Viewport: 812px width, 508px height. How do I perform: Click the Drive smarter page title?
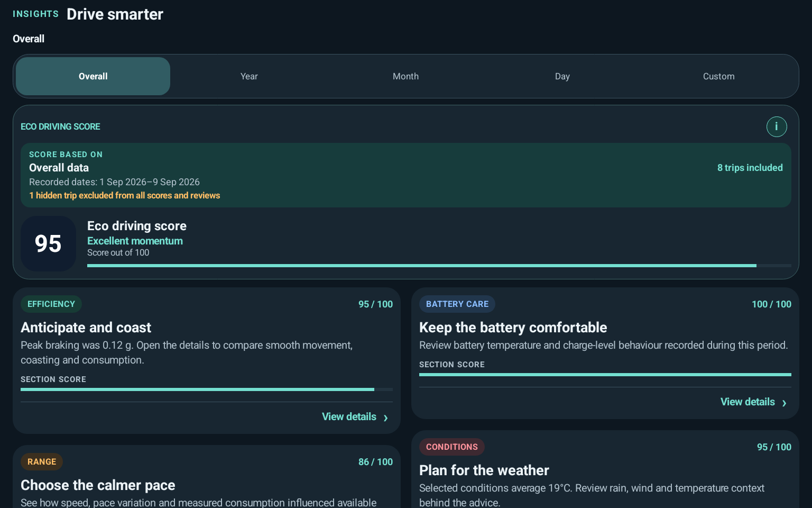115,14
